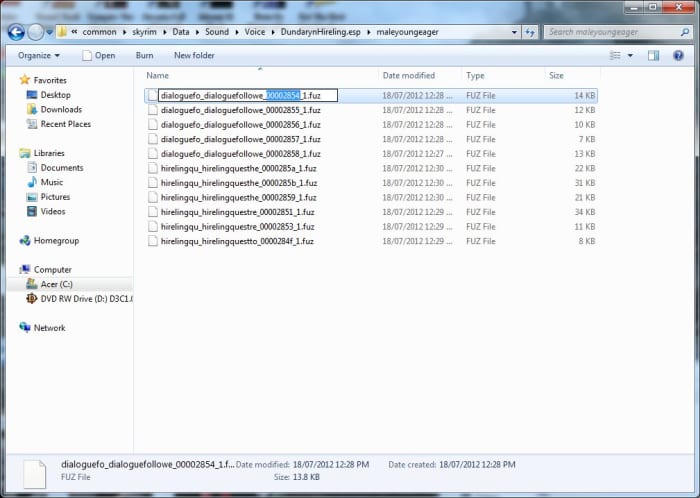
Task: Click the refresh button beside the address bar
Action: coord(530,32)
